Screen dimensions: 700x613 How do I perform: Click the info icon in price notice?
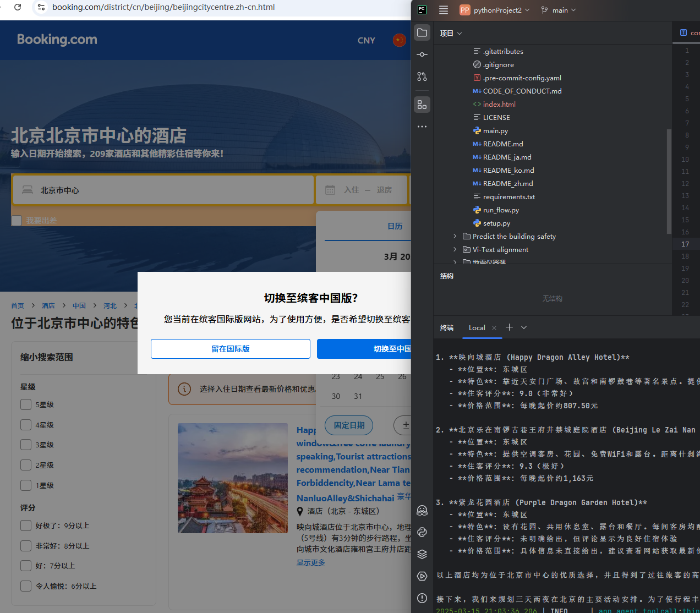[x=184, y=389]
